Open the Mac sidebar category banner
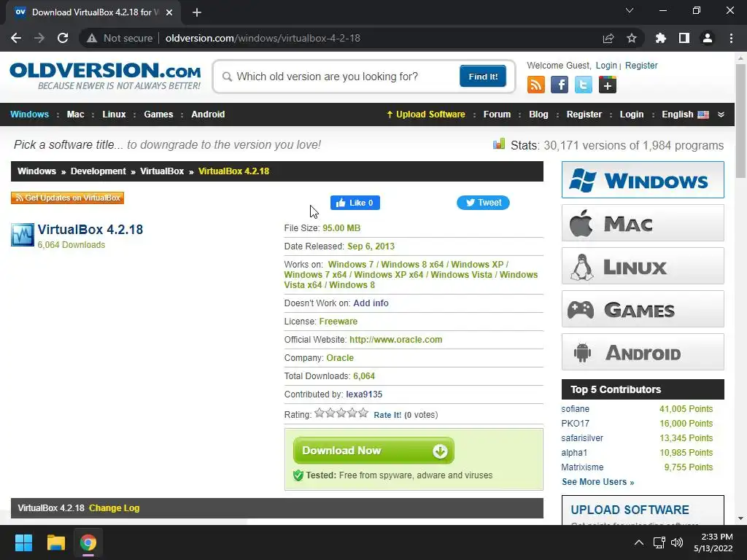This screenshot has height=560, width=747. click(643, 223)
